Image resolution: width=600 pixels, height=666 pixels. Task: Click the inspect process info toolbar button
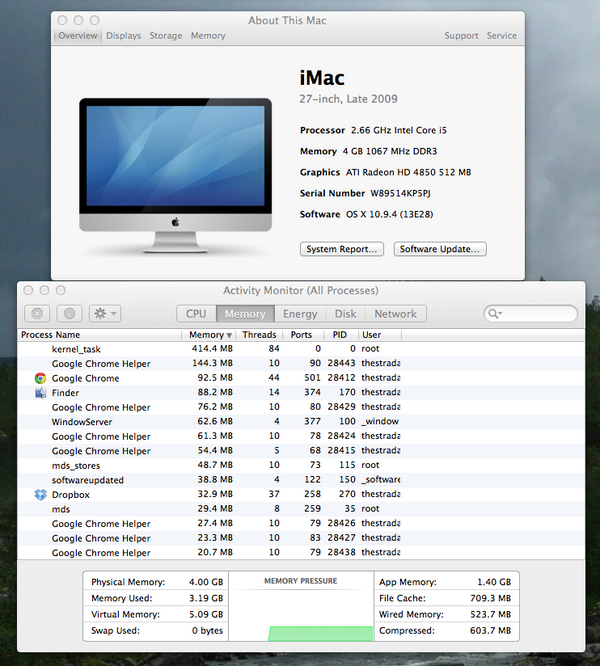[70, 314]
